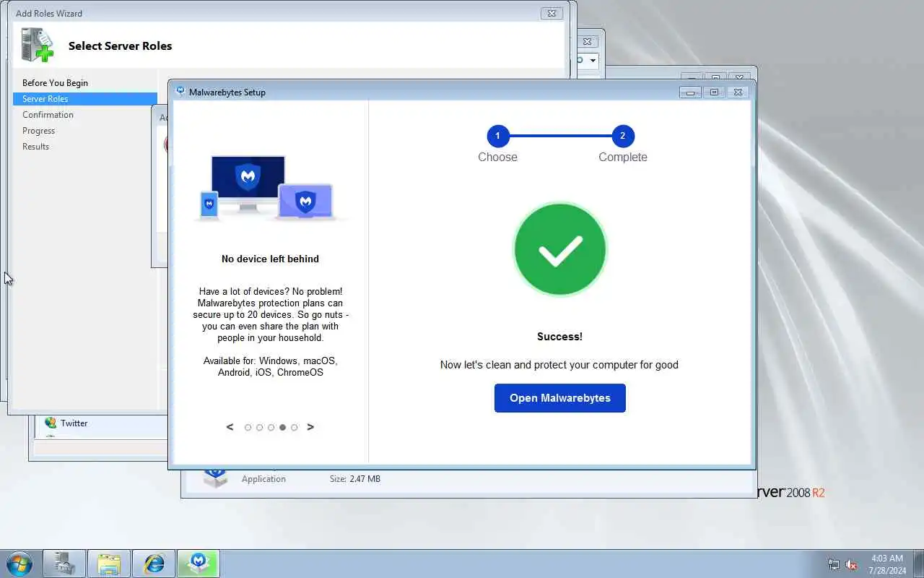Close the Add Roles Wizard window
This screenshot has height=578, width=924.
552,13
